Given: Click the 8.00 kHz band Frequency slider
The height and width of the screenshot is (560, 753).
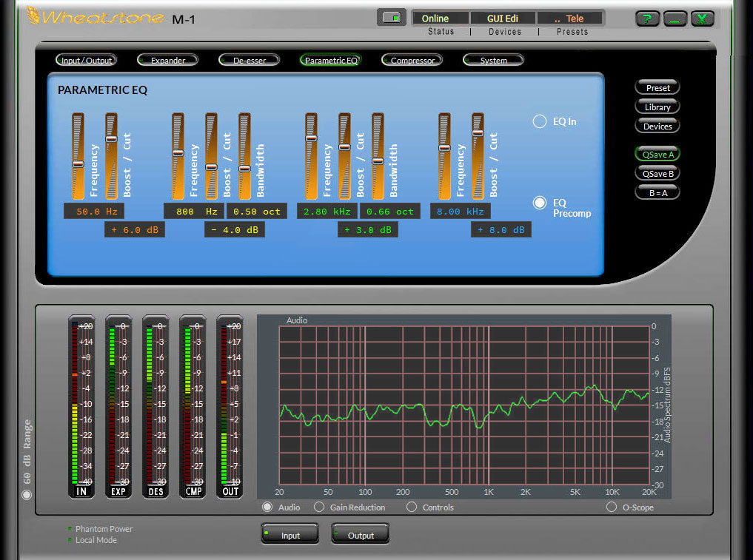Looking at the screenshot, I should coord(444,156).
